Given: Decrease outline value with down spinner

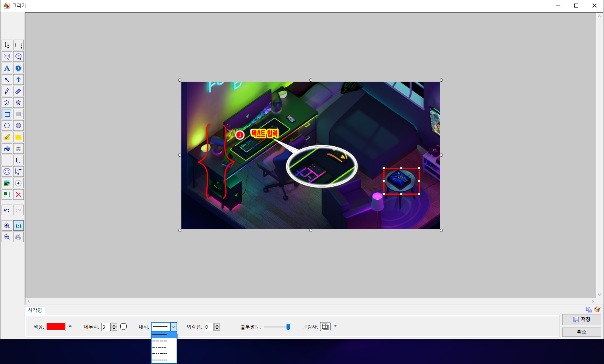Looking at the screenshot, I should 217,329.
